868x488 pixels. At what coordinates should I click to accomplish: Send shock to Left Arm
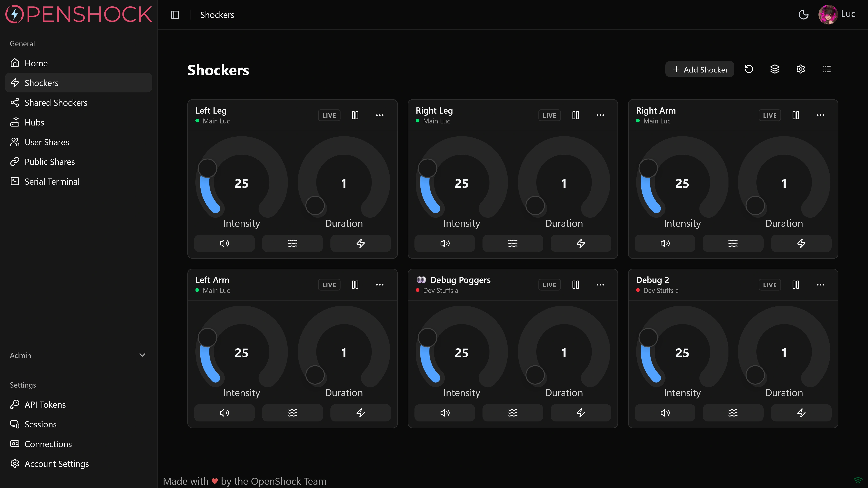click(x=361, y=413)
